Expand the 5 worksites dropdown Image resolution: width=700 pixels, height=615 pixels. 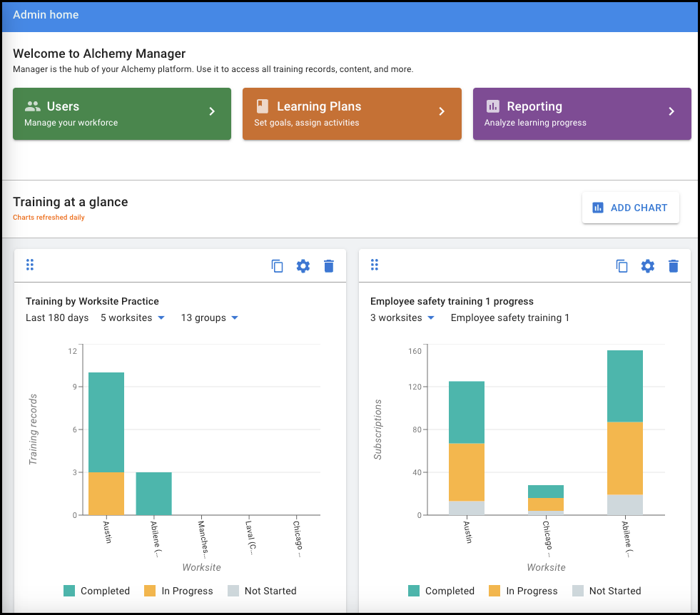coord(133,317)
